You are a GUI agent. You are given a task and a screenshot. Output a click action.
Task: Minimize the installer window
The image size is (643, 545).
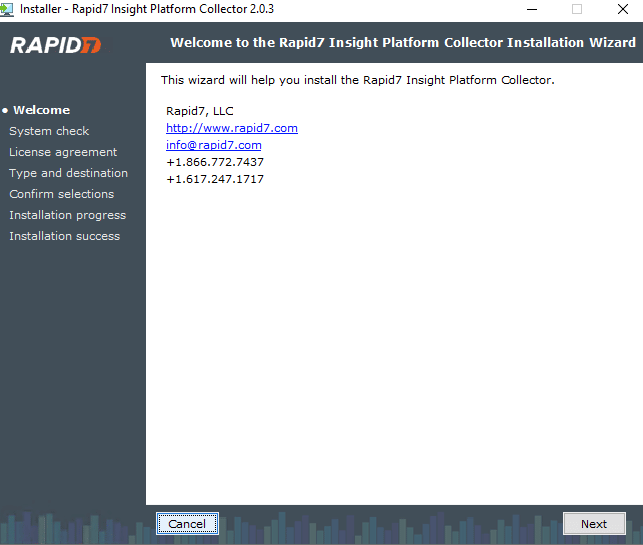pyautogui.click(x=532, y=9)
